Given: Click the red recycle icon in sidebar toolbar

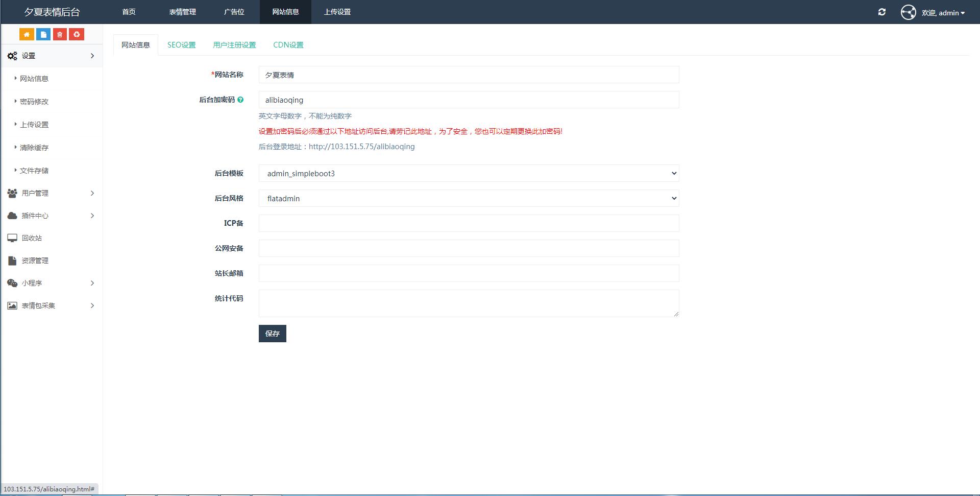Looking at the screenshot, I should tap(77, 34).
